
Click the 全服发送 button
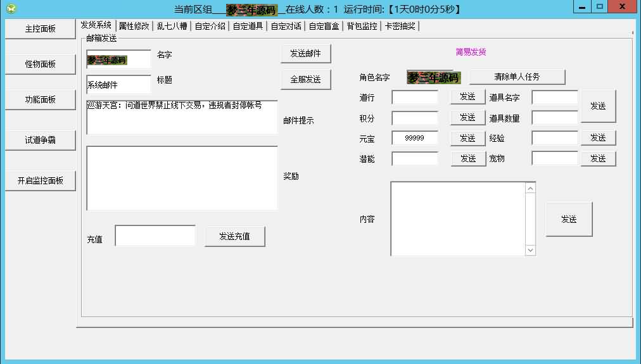point(306,79)
